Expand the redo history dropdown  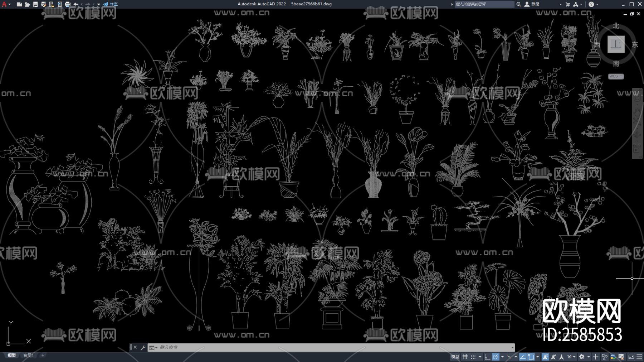tap(94, 4)
